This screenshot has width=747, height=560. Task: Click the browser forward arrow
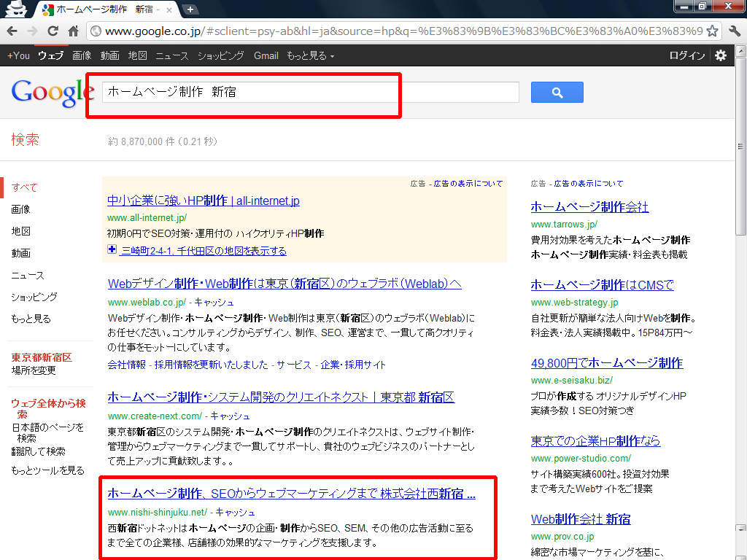32,31
